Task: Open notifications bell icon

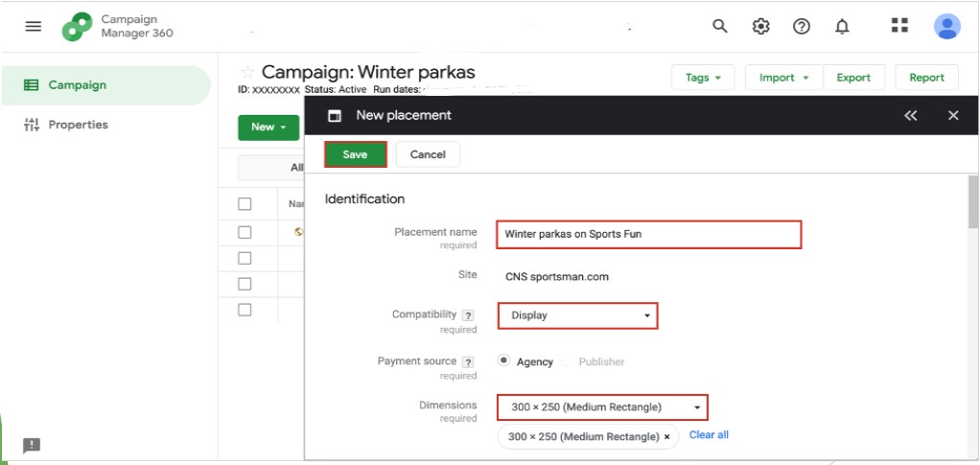Action: click(843, 26)
